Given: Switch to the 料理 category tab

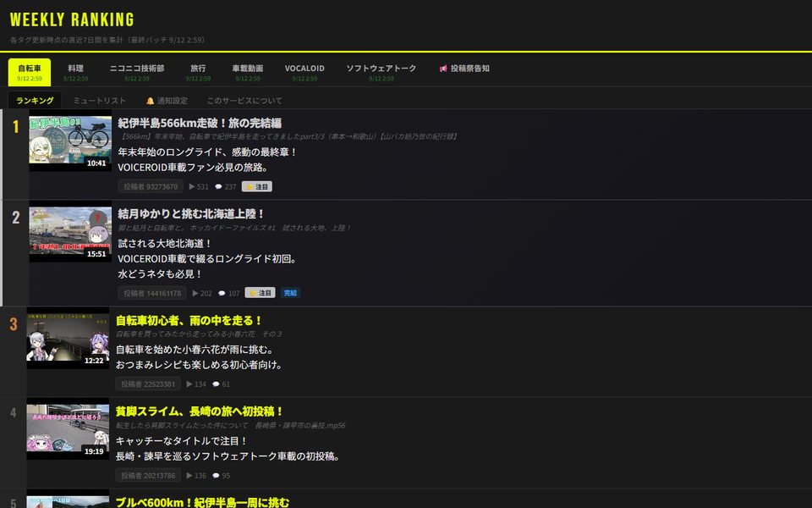Looking at the screenshot, I should [x=75, y=73].
